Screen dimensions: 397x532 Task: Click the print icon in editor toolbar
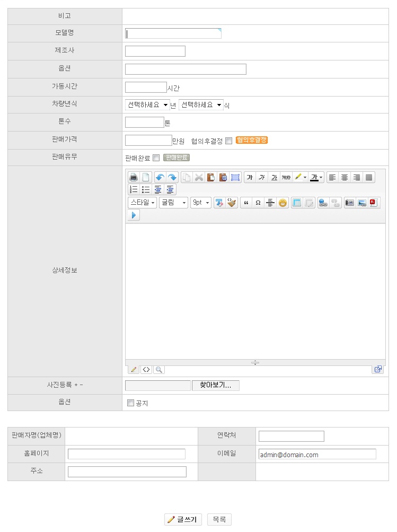(134, 178)
